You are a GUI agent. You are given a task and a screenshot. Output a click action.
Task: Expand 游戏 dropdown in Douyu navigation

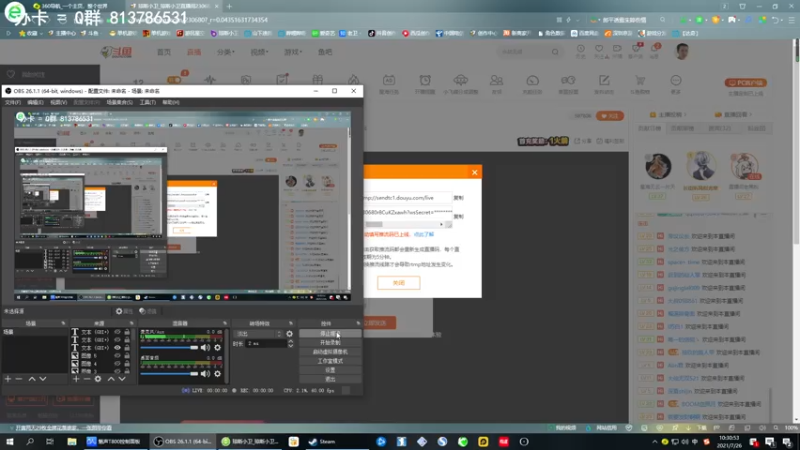tap(293, 52)
